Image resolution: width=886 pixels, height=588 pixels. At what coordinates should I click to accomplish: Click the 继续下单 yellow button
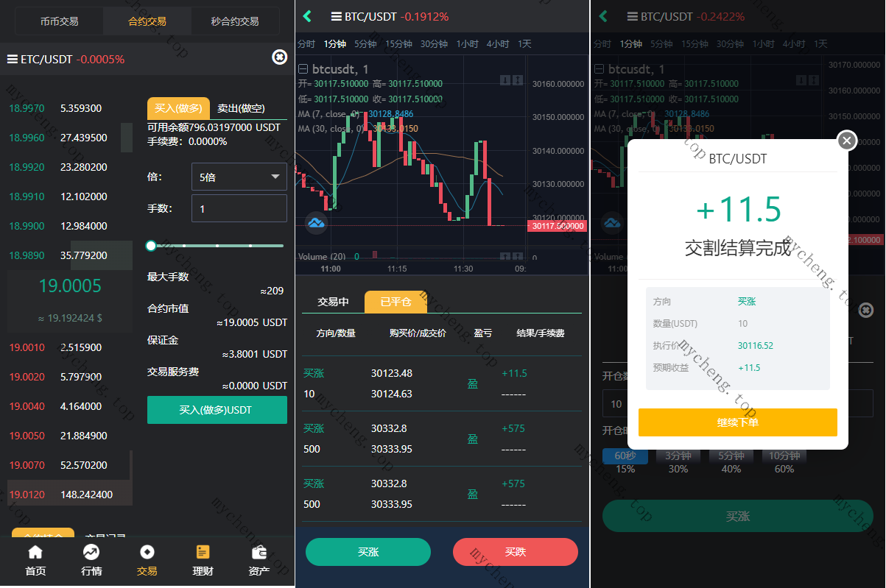738,422
